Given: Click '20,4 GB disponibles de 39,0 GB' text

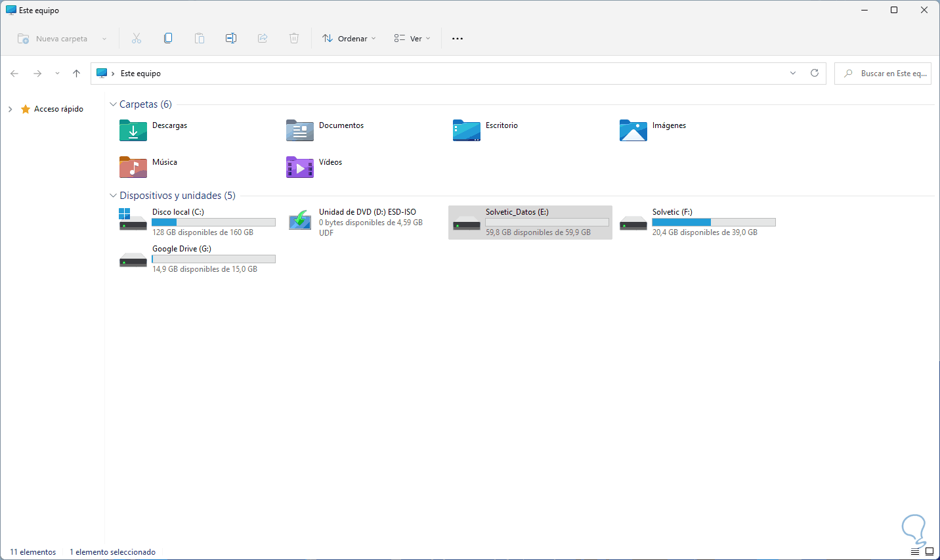Looking at the screenshot, I should point(705,232).
